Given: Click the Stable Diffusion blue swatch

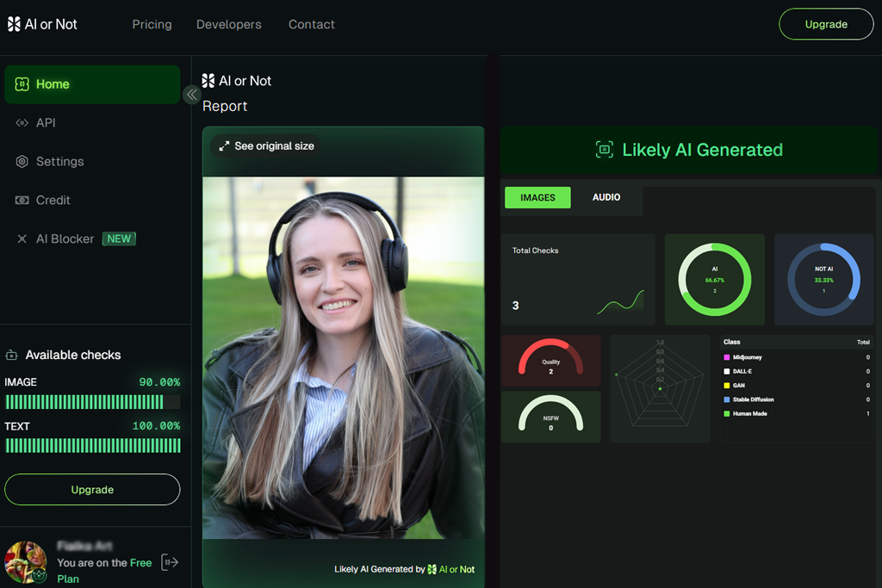Looking at the screenshot, I should coord(727,399).
